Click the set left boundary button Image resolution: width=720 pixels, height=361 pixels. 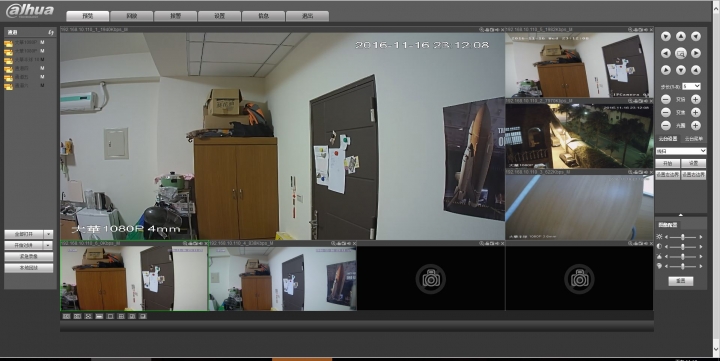click(x=668, y=175)
